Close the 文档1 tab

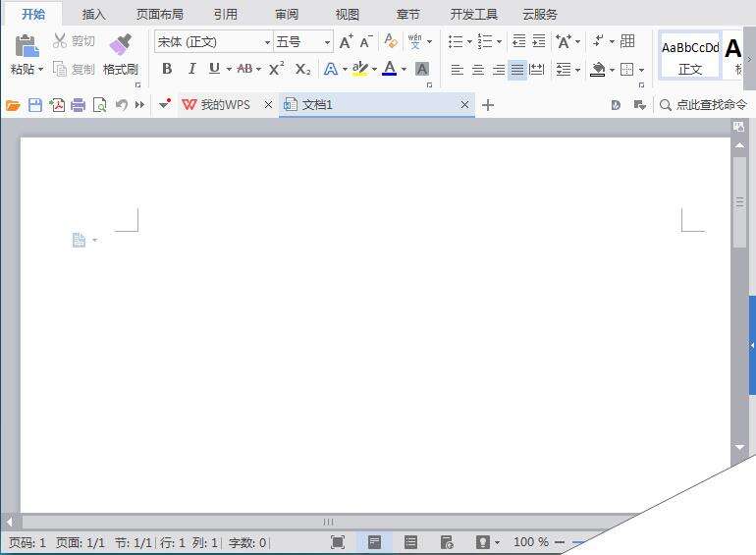(x=464, y=105)
